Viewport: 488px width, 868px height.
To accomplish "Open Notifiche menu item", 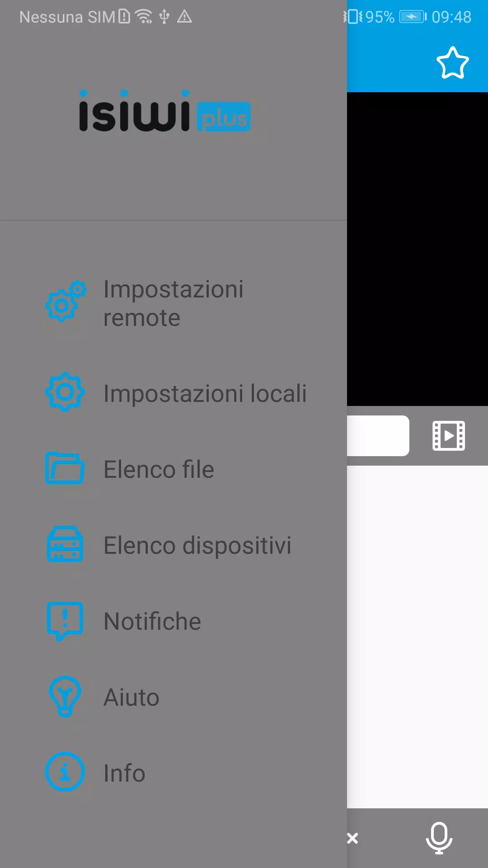I will tap(174, 621).
